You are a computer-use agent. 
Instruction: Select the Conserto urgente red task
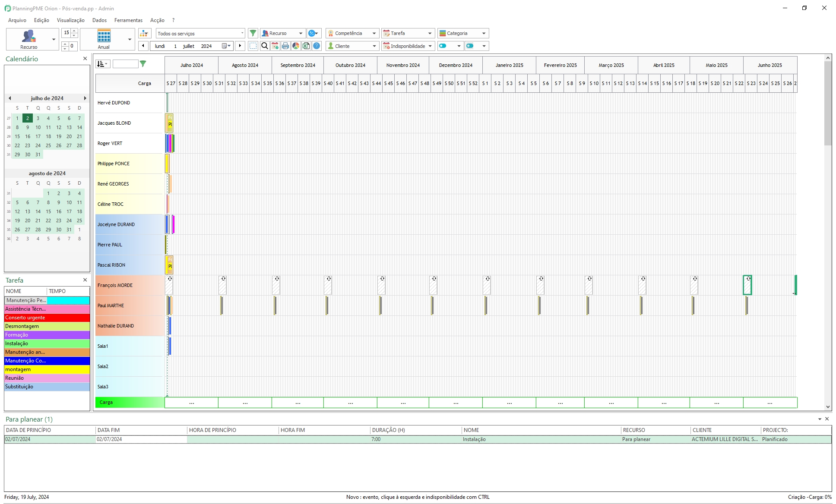click(x=47, y=318)
